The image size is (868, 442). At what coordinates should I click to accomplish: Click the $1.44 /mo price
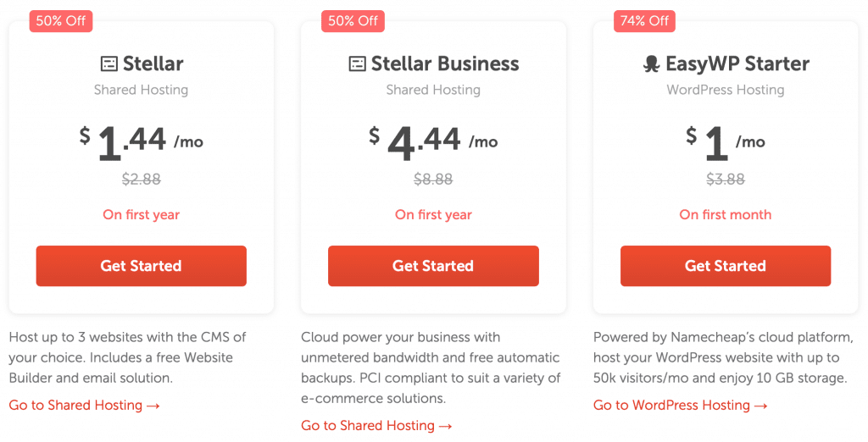(x=142, y=142)
